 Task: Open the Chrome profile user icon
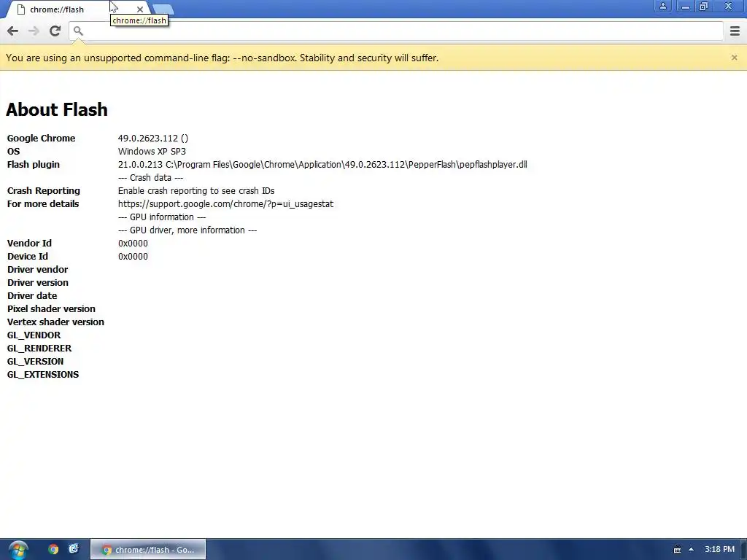tap(662, 6)
